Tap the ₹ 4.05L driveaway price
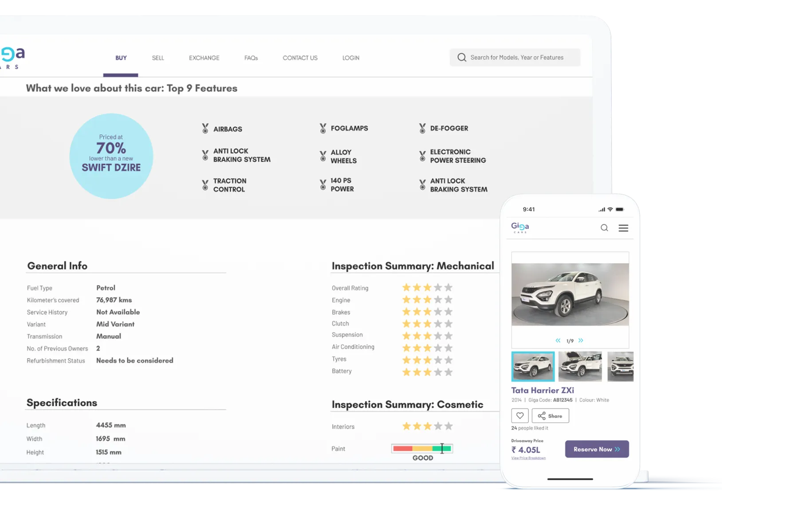Viewport: 787px width, 532px height. [526, 450]
